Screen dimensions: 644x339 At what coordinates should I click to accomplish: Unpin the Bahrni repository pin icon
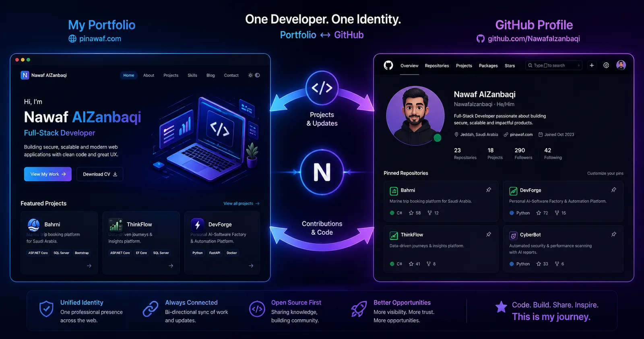point(489,190)
